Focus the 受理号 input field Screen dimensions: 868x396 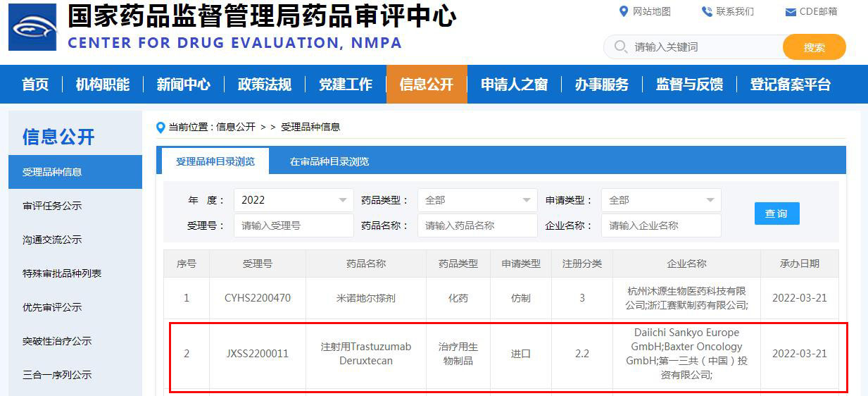click(x=294, y=225)
